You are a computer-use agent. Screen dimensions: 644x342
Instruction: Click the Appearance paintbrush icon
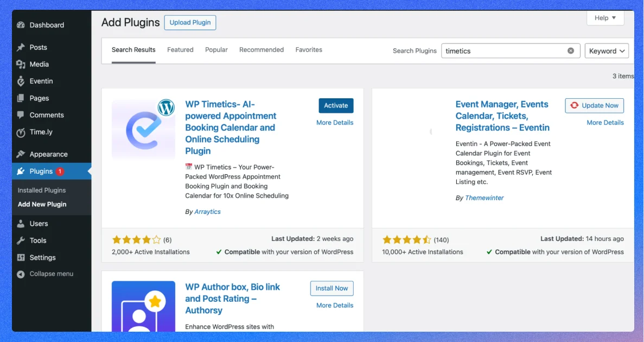[21, 154]
